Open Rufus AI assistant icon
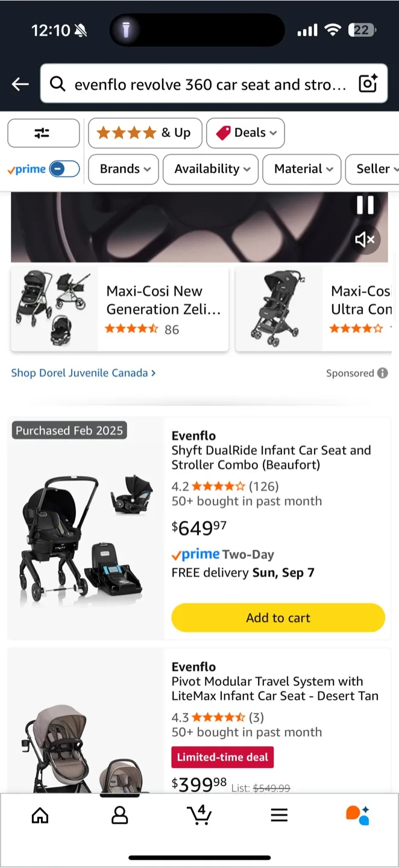The image size is (399, 868). point(357,815)
